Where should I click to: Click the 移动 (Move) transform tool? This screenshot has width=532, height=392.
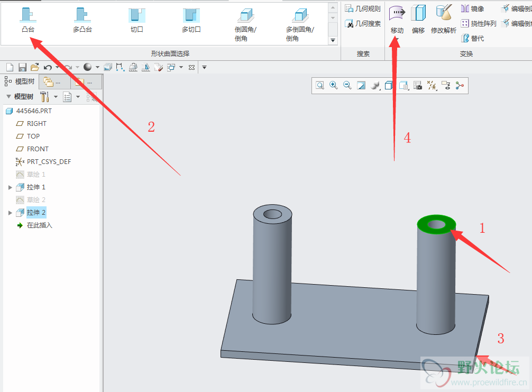pyautogui.click(x=397, y=20)
